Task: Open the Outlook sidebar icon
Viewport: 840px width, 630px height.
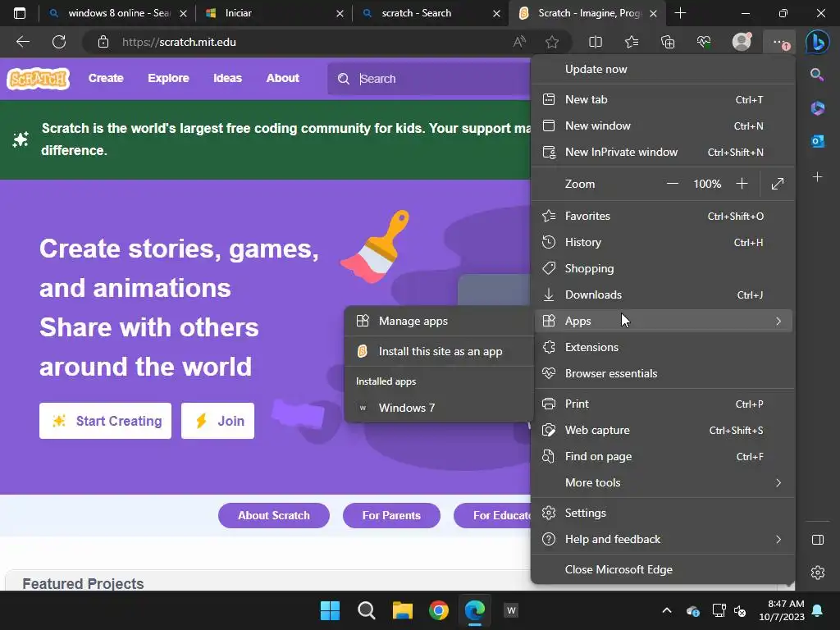Action: pos(818,141)
